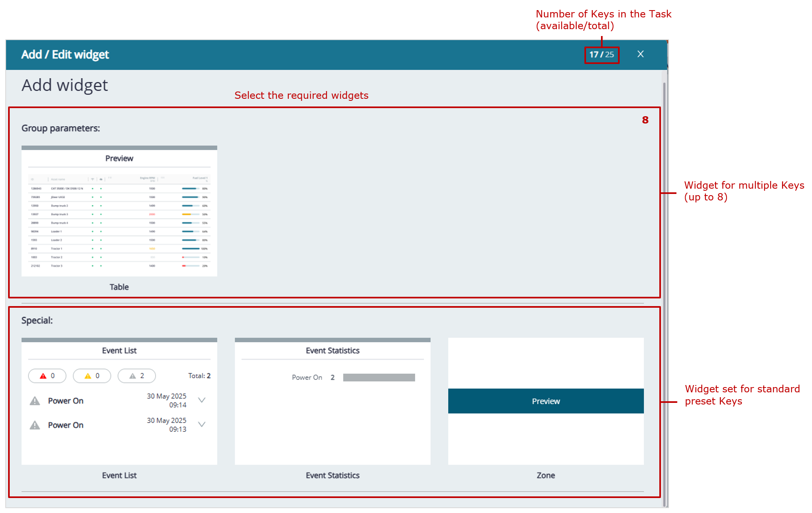Click the Event Statistics caption label
Screen dimensions: 812x513
click(332, 475)
